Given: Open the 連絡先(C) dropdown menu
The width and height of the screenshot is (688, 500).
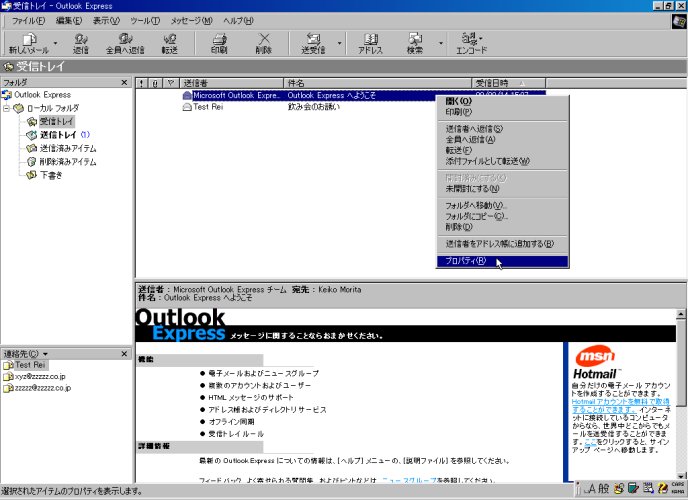Looking at the screenshot, I should pos(25,354).
